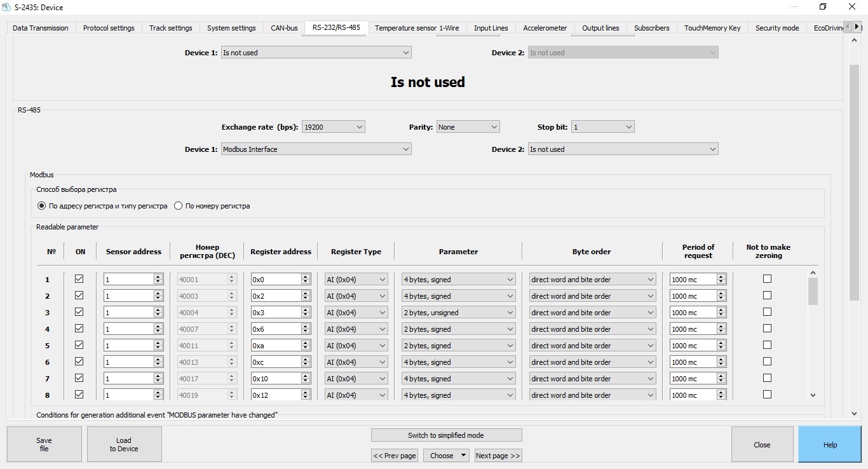Viewport: 868px width, 469px height.
Task: Click the "Switch to simplified mode" button
Action: tap(447, 435)
